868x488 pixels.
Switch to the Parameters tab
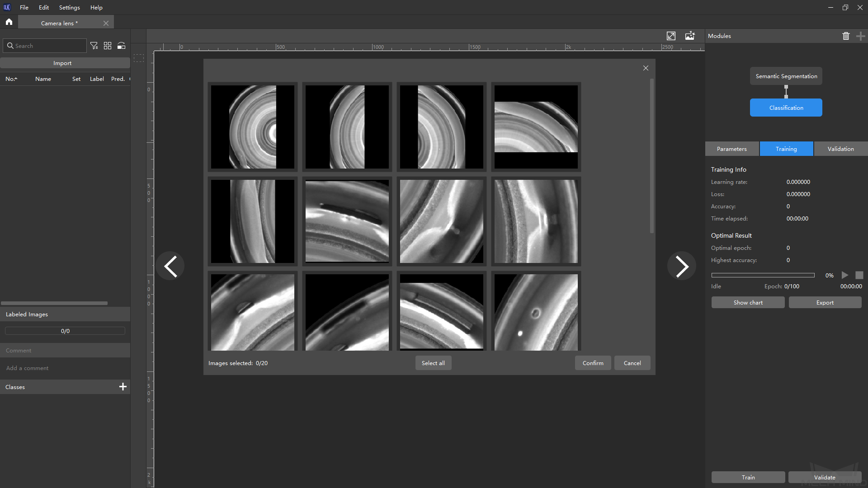732,149
